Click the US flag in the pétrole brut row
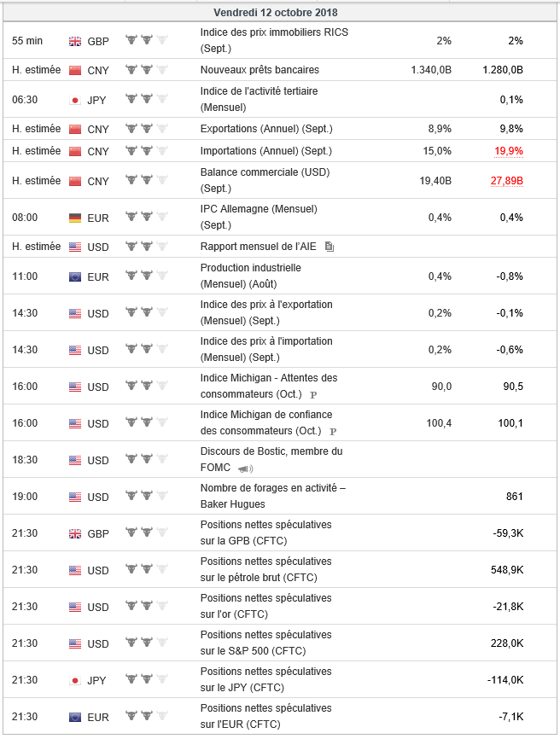Screen dimensions: 560x739 [x=75, y=570]
